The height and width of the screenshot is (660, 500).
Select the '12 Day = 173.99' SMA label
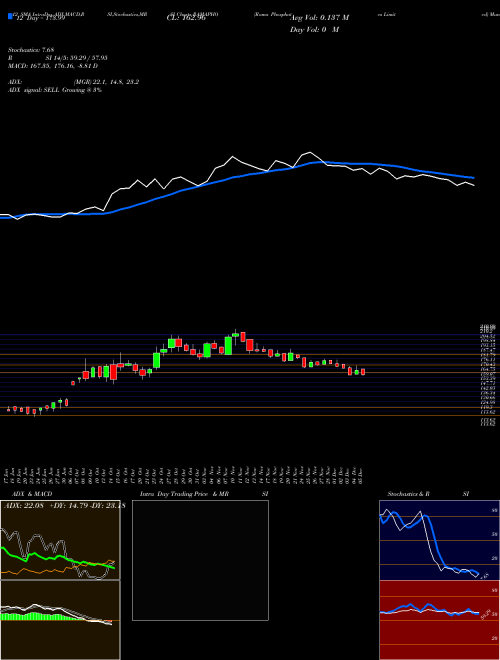pyautogui.click(x=41, y=19)
